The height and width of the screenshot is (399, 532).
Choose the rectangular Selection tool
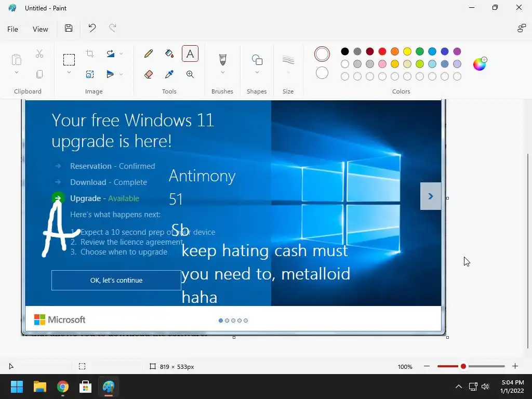pos(69,60)
